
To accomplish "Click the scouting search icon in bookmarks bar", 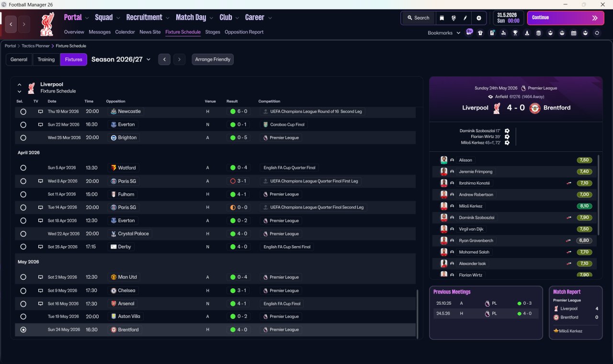I will (x=504, y=33).
